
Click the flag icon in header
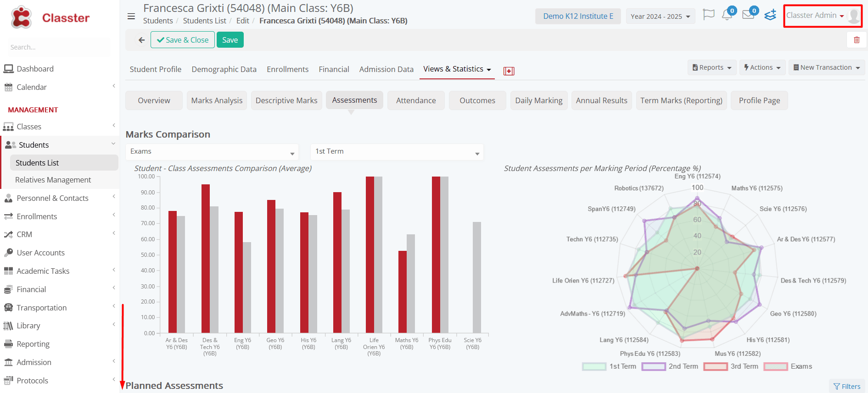709,15
